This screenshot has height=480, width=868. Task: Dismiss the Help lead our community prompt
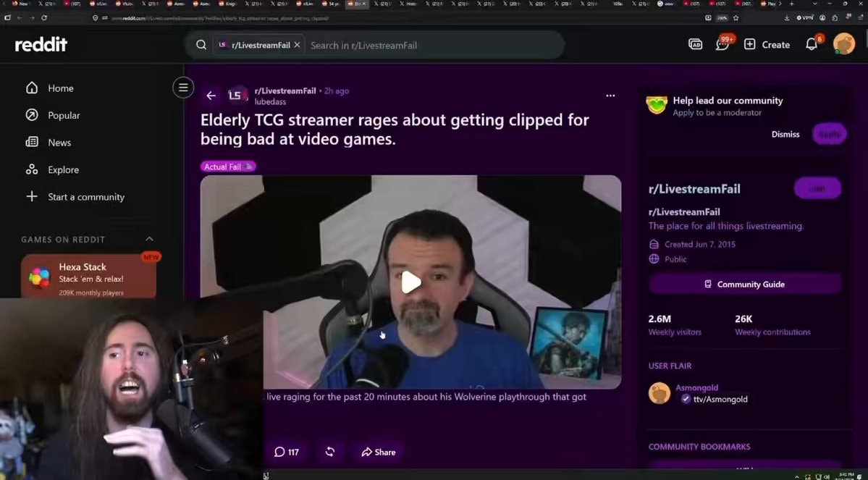pyautogui.click(x=785, y=134)
